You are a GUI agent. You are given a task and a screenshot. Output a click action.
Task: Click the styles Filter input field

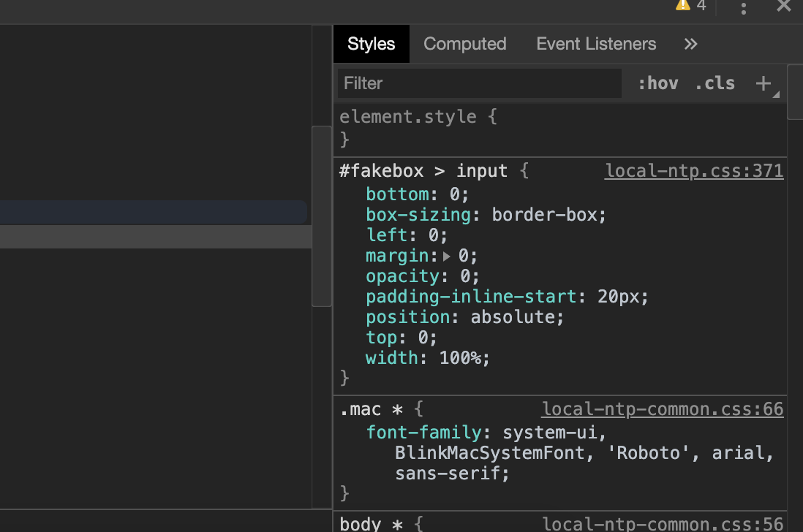pos(479,83)
